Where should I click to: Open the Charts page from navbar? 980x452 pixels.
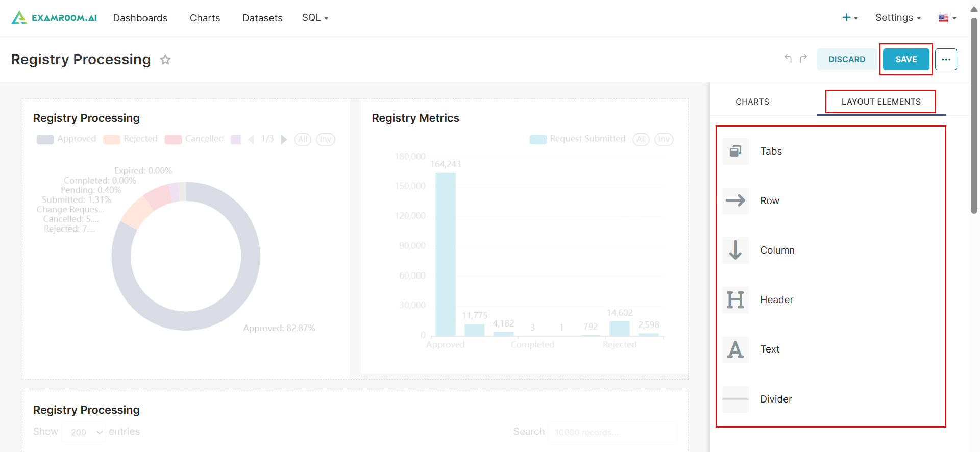point(205,18)
